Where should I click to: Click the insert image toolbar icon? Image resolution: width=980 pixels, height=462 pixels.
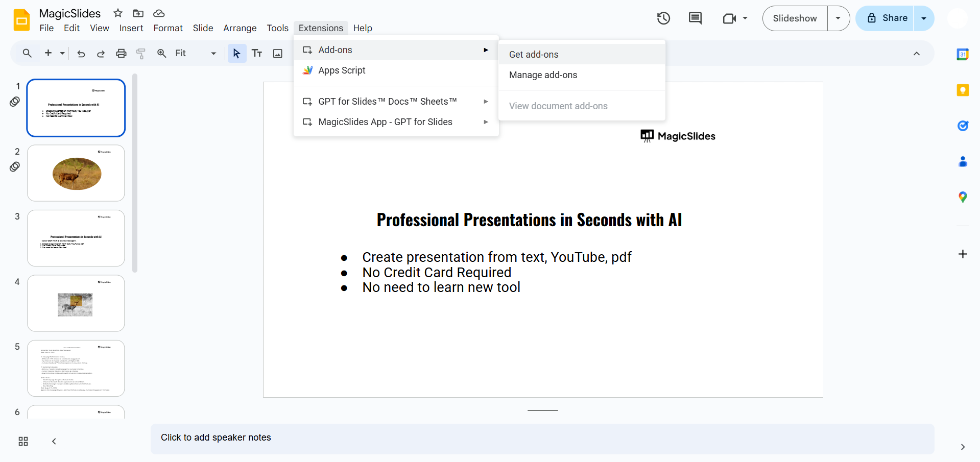point(278,53)
